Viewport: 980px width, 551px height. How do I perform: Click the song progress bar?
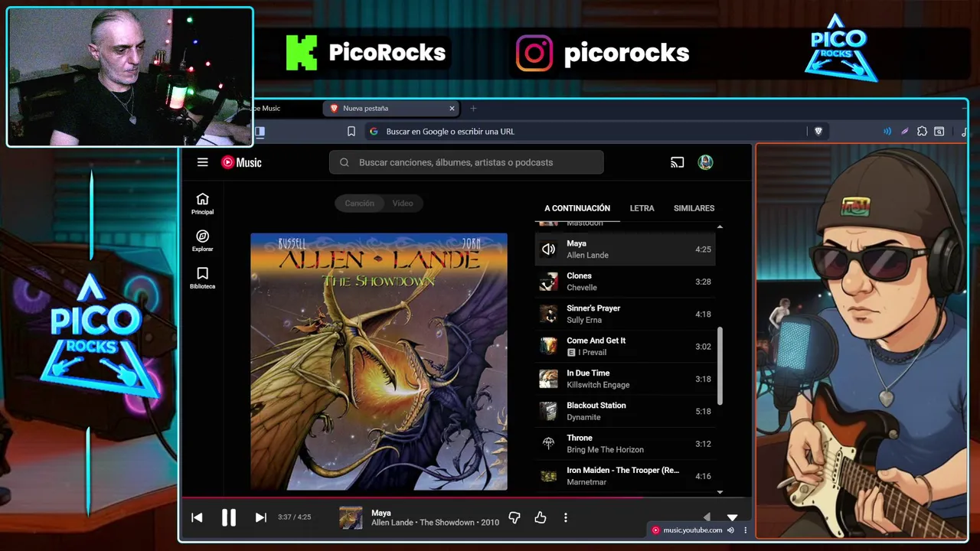[x=465, y=497]
